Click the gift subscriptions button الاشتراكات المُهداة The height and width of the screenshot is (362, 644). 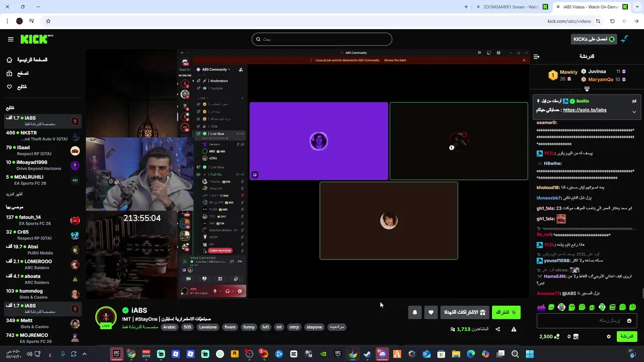coord(464,312)
